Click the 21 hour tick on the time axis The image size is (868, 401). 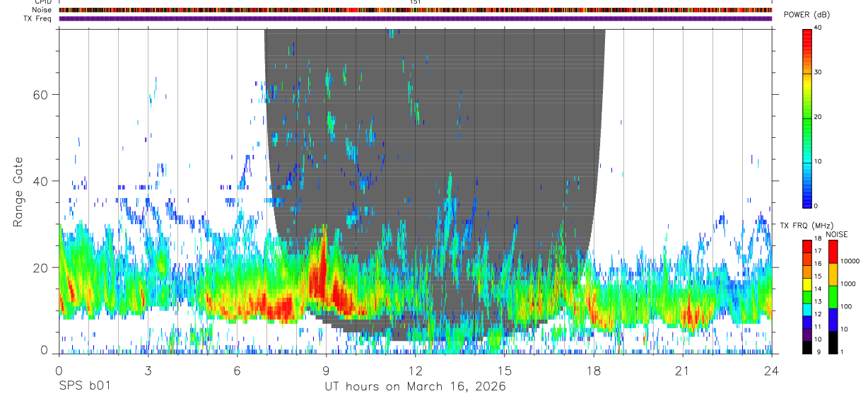(x=682, y=370)
